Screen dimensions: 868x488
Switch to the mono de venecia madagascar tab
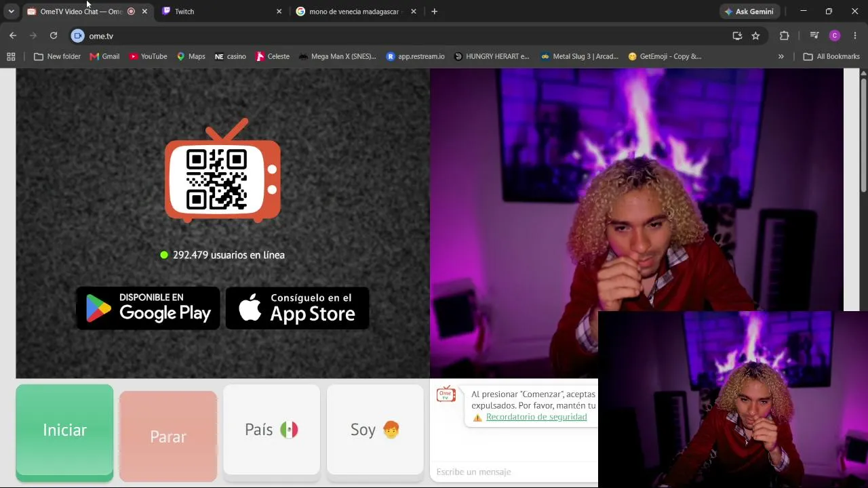pos(356,12)
